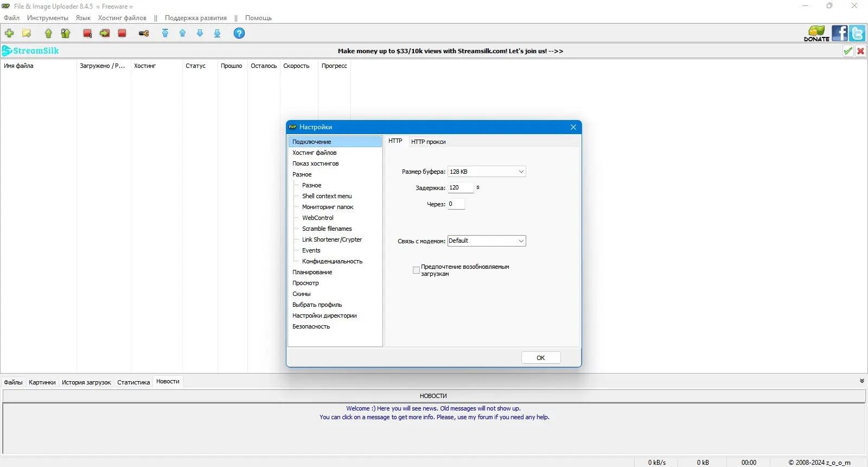Select 'Просмотр' in the settings tree
The width and height of the screenshot is (868, 467).
tap(306, 283)
